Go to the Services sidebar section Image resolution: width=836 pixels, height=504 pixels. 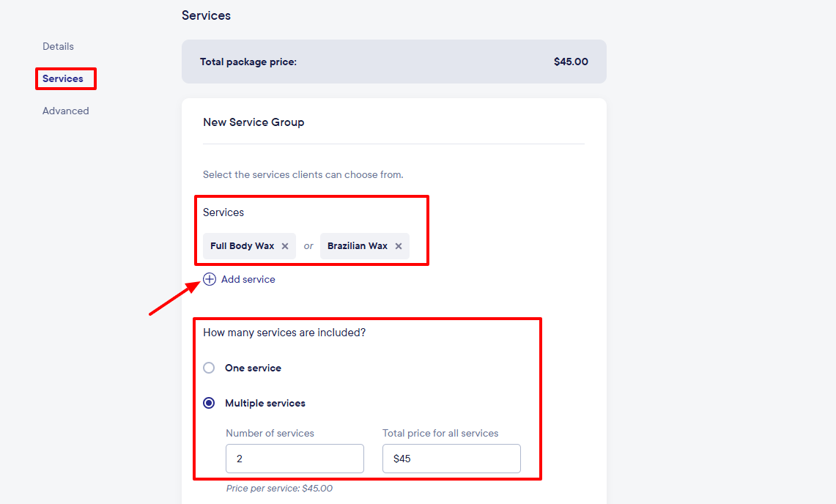63,78
